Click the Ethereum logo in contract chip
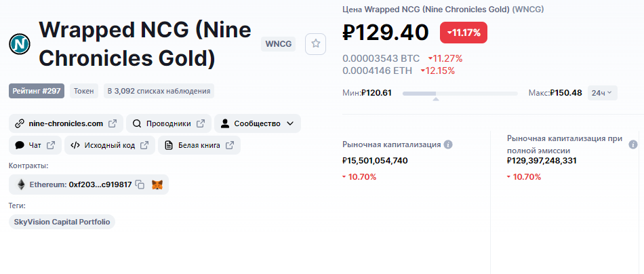The width and height of the screenshot is (644, 274). click(x=21, y=185)
